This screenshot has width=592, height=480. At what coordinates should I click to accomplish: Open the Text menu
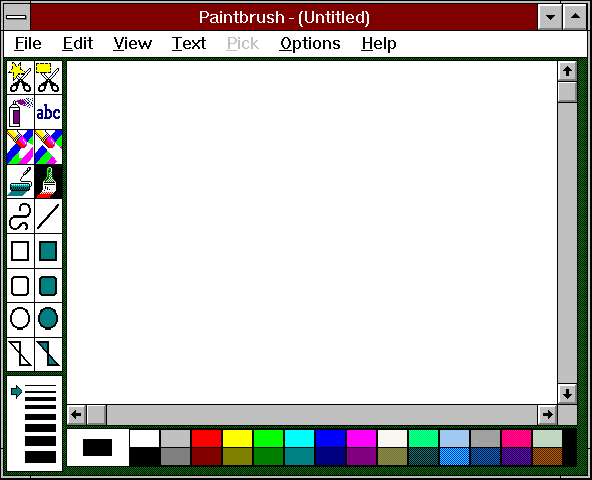[189, 43]
